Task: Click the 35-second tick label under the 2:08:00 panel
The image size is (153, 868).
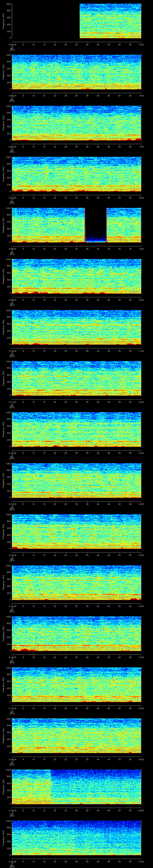Action: point(87,249)
